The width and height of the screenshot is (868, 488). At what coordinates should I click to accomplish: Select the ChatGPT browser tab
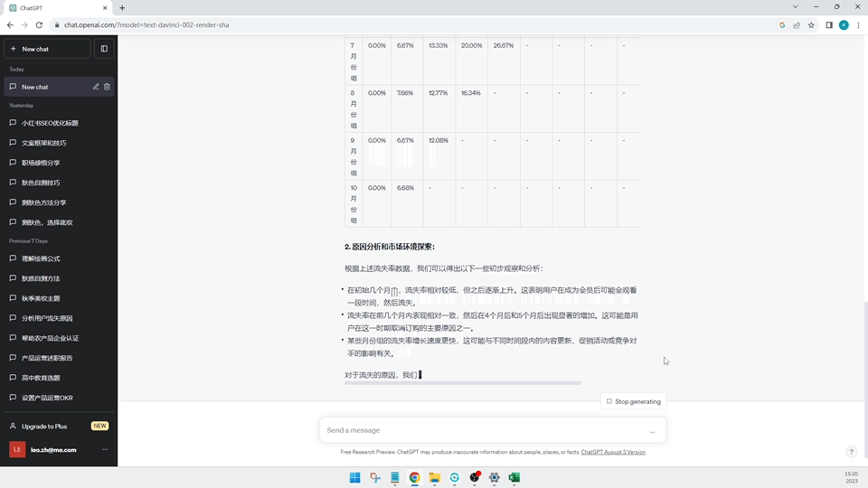tap(58, 8)
